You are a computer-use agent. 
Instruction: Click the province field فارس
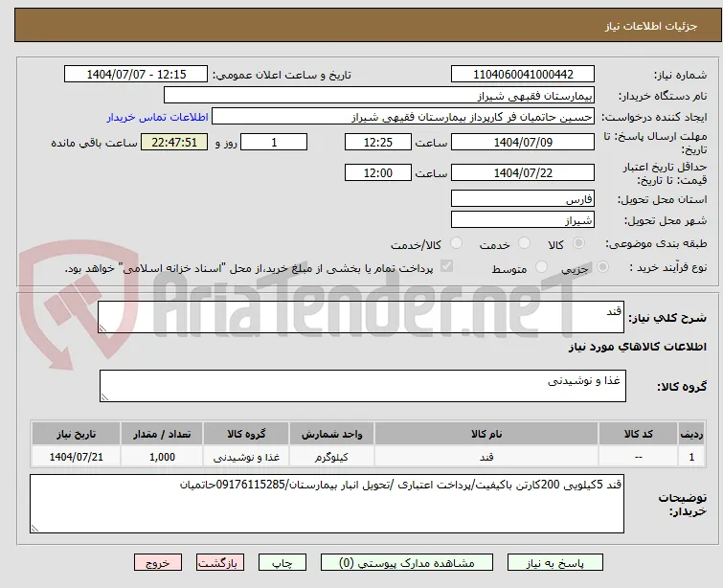point(523,199)
